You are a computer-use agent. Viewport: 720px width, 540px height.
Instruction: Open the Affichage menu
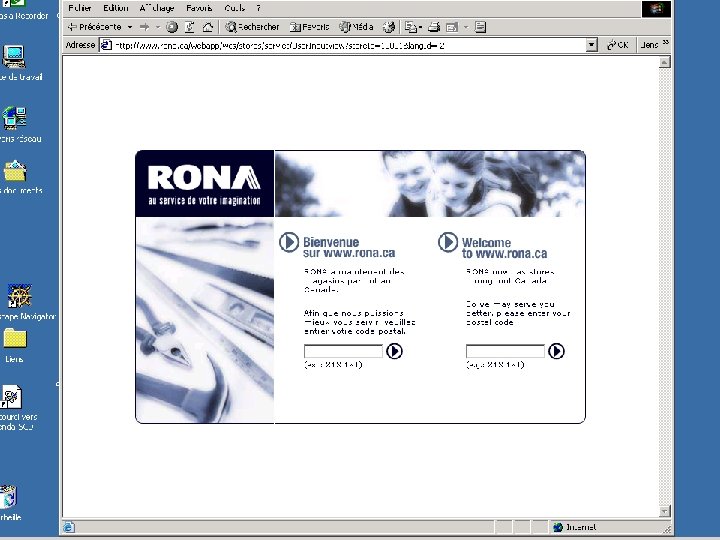tap(157, 8)
